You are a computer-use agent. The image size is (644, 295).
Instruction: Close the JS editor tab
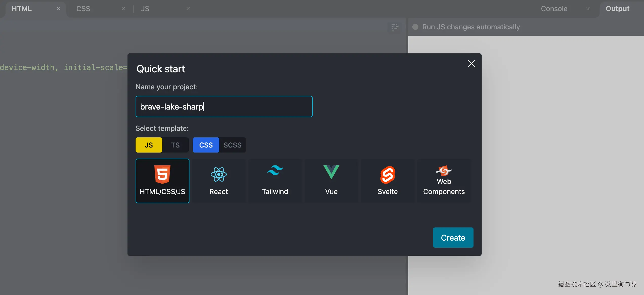point(188,9)
